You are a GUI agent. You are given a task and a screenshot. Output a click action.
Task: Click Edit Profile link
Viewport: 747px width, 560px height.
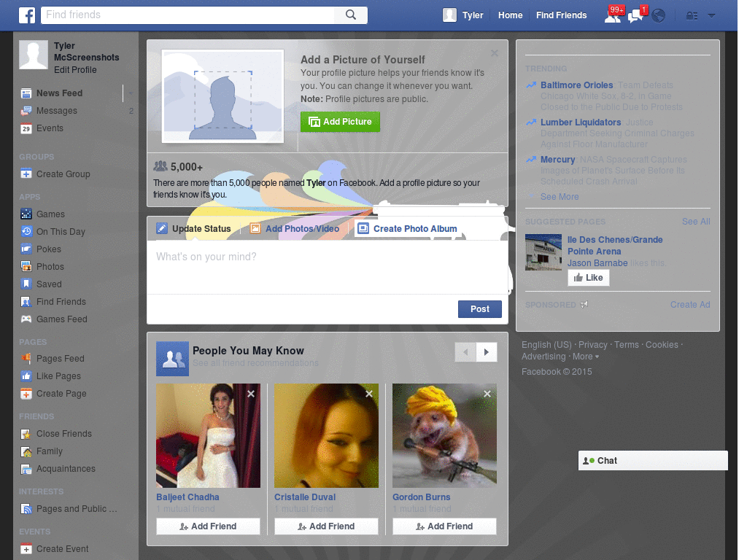[x=75, y=70]
